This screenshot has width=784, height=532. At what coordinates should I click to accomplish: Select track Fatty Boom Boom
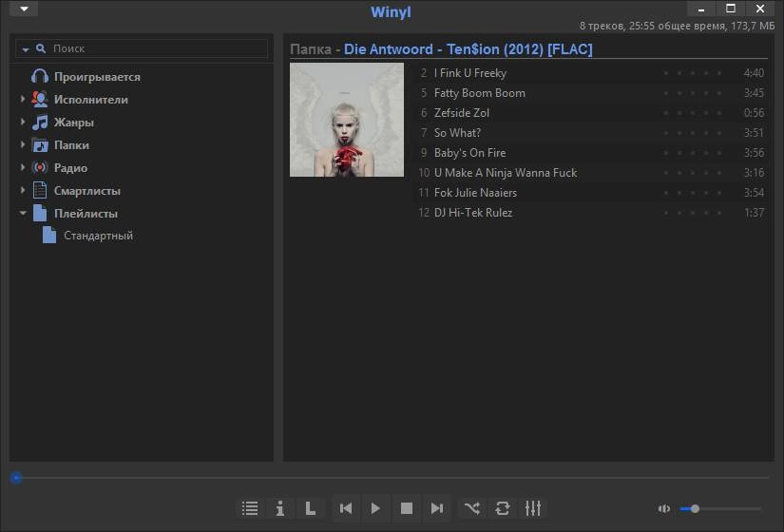click(592, 93)
